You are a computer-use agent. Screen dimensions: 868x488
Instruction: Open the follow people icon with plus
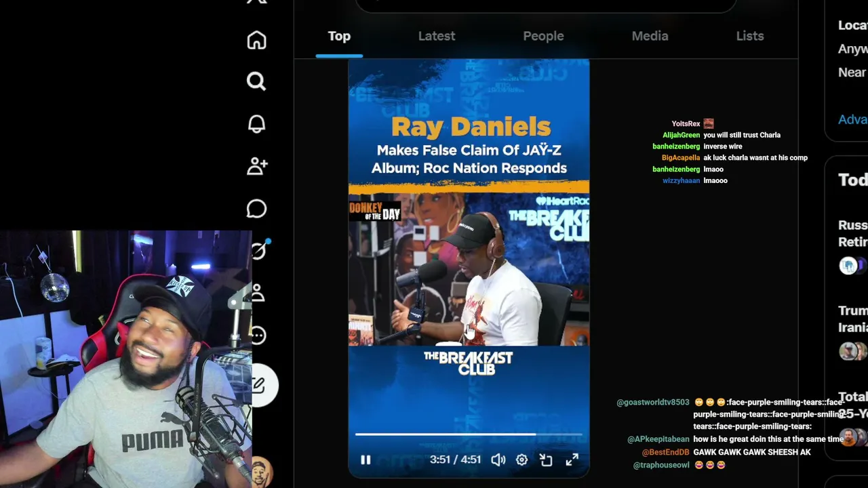pos(257,166)
